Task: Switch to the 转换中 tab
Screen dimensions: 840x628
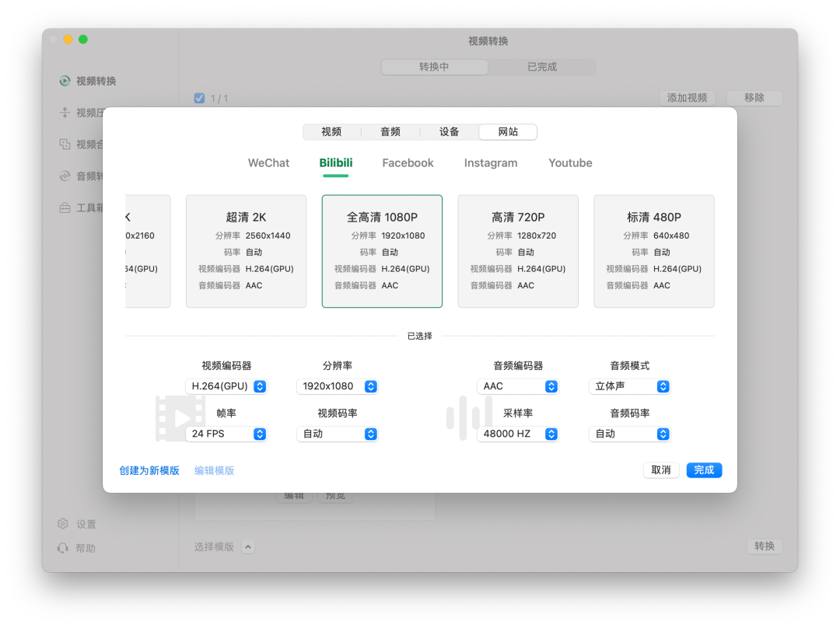Action: click(x=435, y=67)
